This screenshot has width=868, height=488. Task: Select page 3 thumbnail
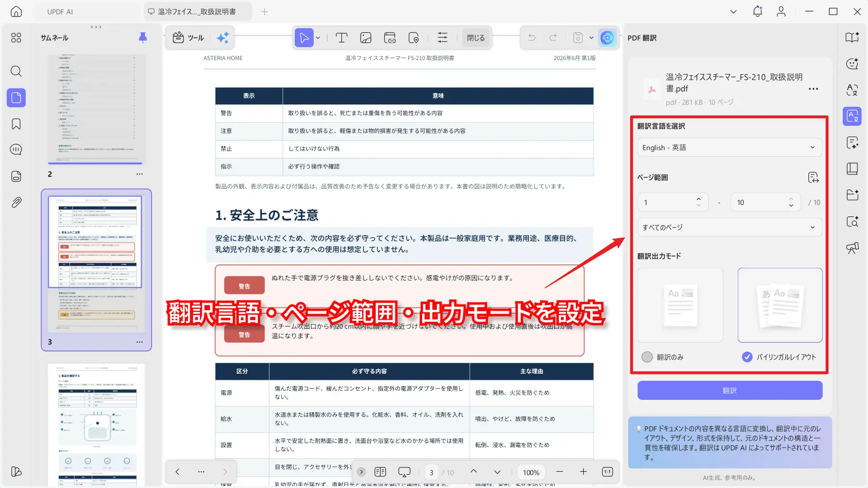click(96, 263)
